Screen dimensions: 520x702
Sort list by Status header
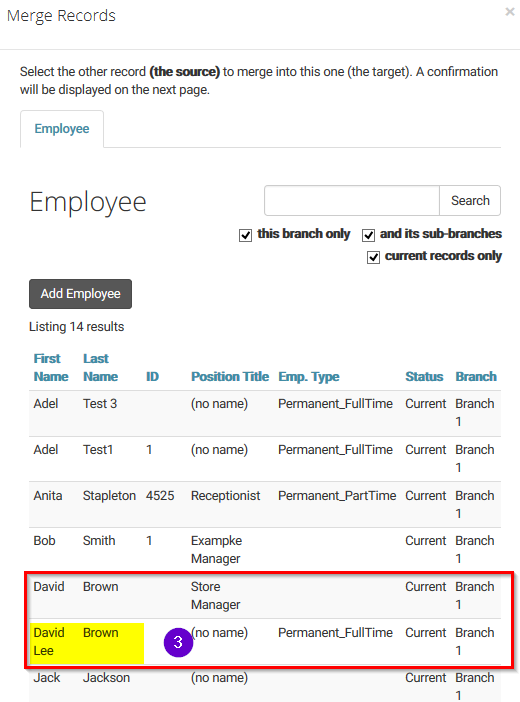(x=424, y=377)
